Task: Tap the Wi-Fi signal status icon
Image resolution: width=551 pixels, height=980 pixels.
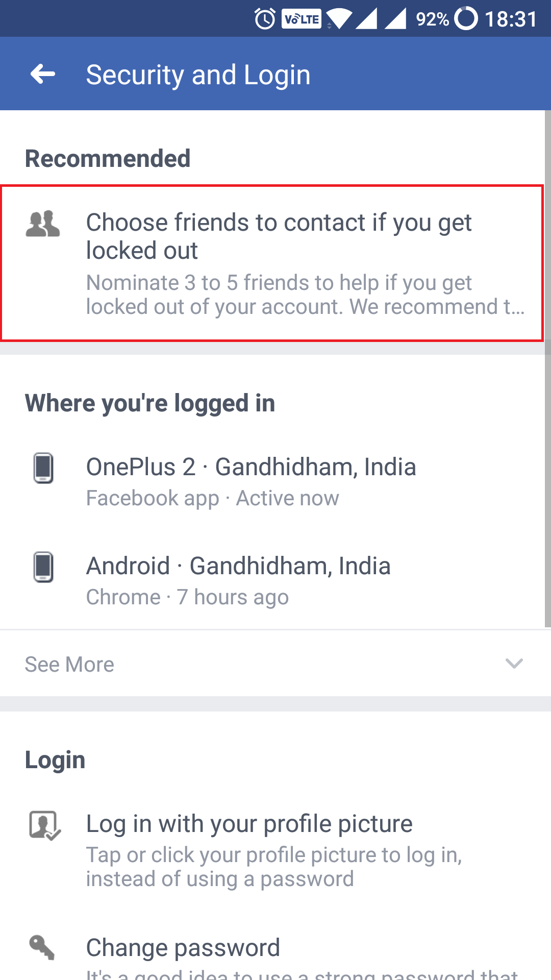Action: (339, 19)
